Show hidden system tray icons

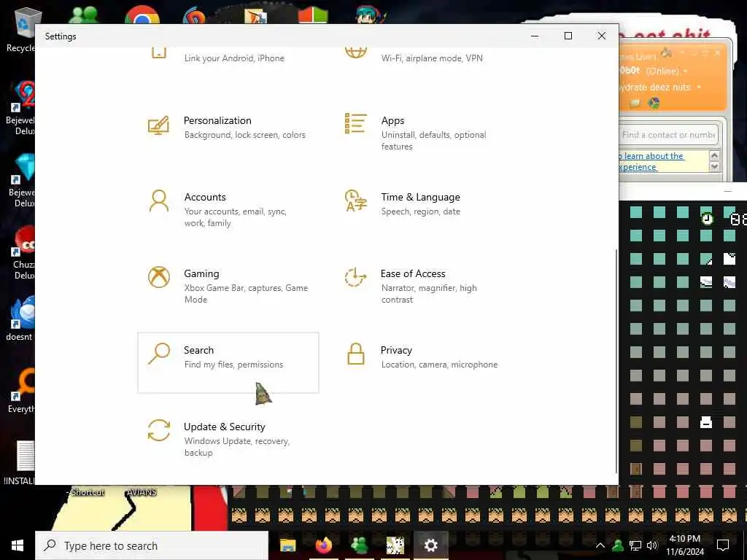point(600,545)
